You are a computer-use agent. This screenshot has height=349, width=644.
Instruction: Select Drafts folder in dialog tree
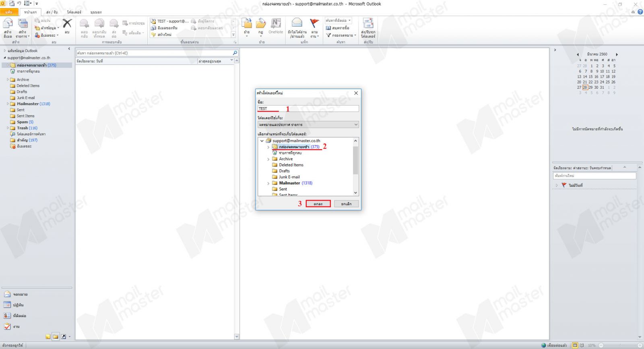(x=284, y=171)
